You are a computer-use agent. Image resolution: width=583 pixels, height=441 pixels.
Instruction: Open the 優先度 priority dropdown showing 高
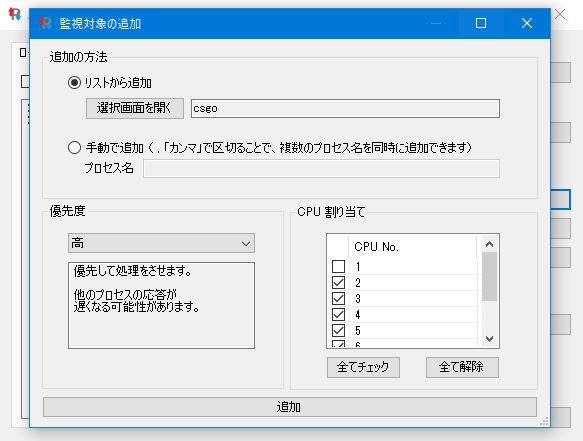pos(161,243)
